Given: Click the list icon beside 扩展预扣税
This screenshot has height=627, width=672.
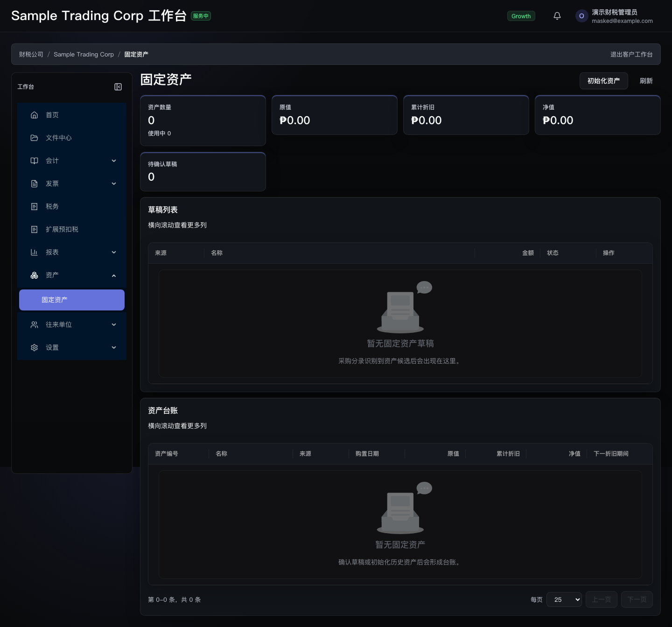Looking at the screenshot, I should pos(34,229).
